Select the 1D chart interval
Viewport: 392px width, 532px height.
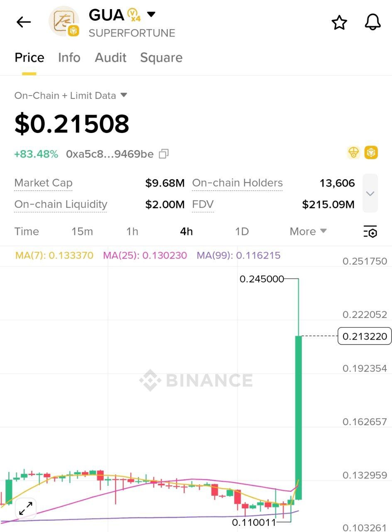tap(242, 232)
